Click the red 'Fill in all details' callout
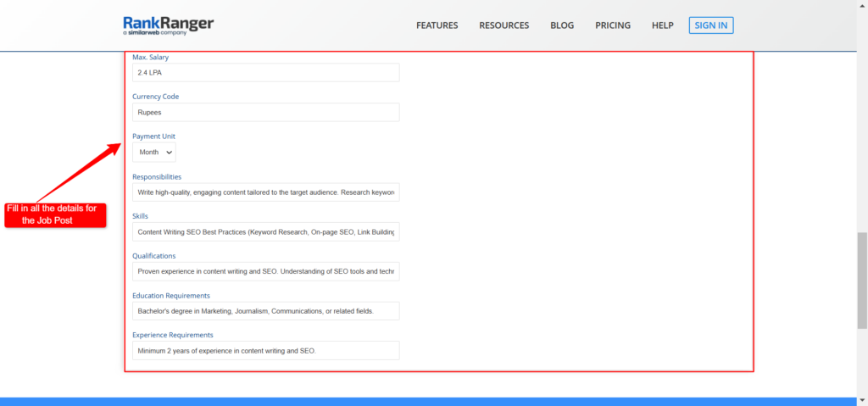 pos(55,215)
